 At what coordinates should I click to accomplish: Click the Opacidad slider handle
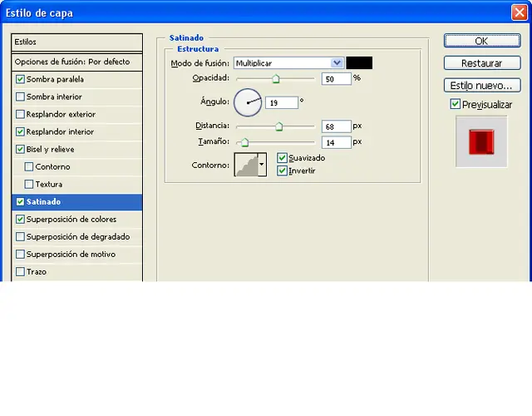click(x=276, y=79)
